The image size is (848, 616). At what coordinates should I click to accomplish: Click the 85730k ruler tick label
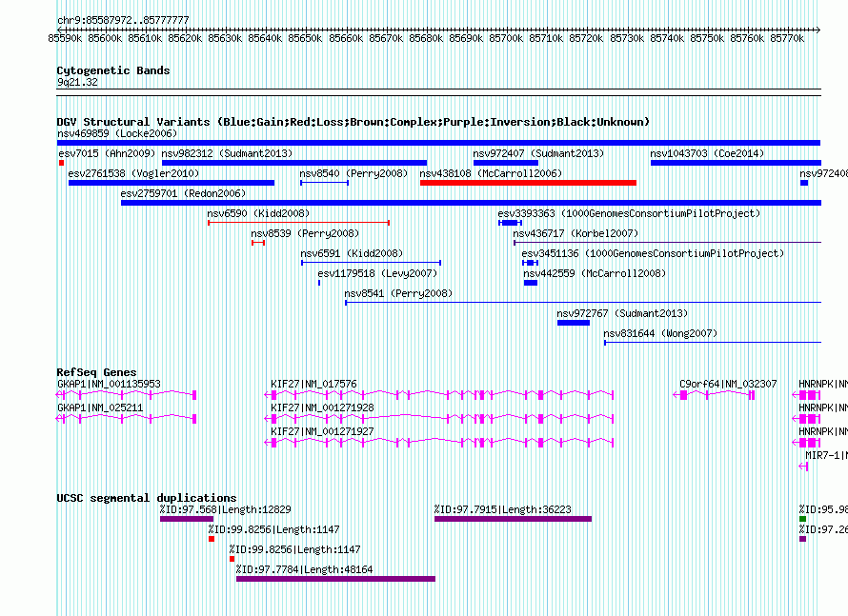coord(627,38)
